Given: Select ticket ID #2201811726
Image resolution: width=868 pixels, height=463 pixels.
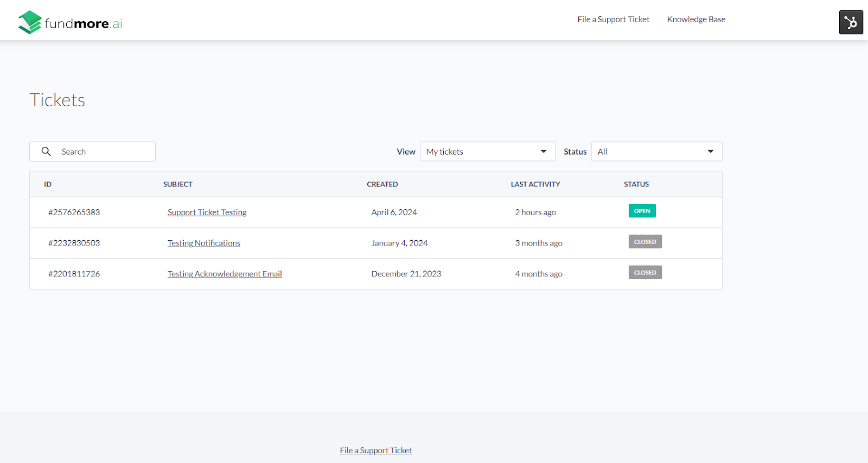Looking at the screenshot, I should 74,274.
